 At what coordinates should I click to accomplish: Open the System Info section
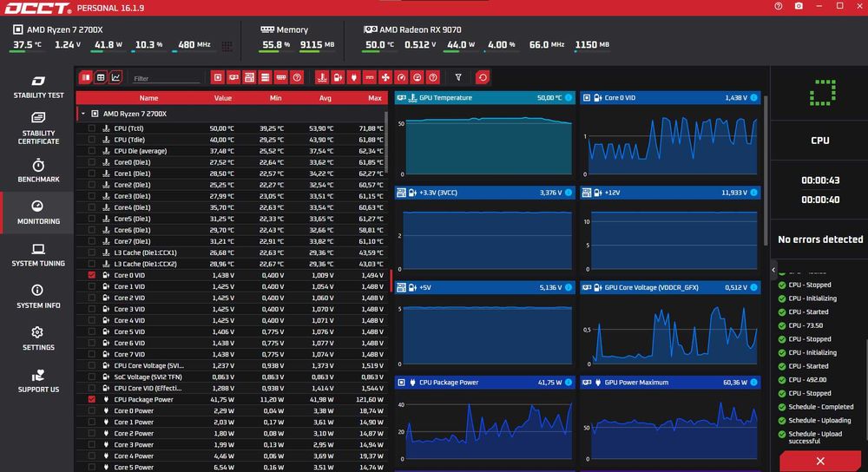[x=38, y=297]
